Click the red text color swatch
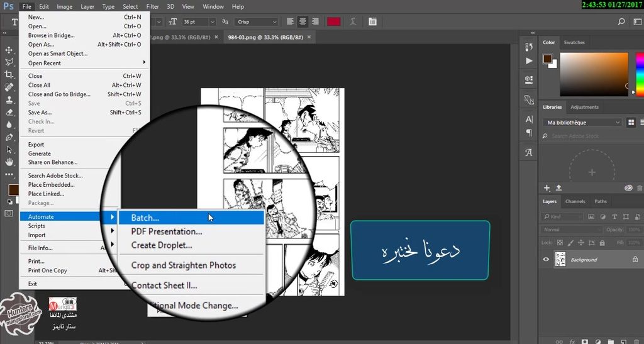This screenshot has width=644, height=344. pos(333,22)
